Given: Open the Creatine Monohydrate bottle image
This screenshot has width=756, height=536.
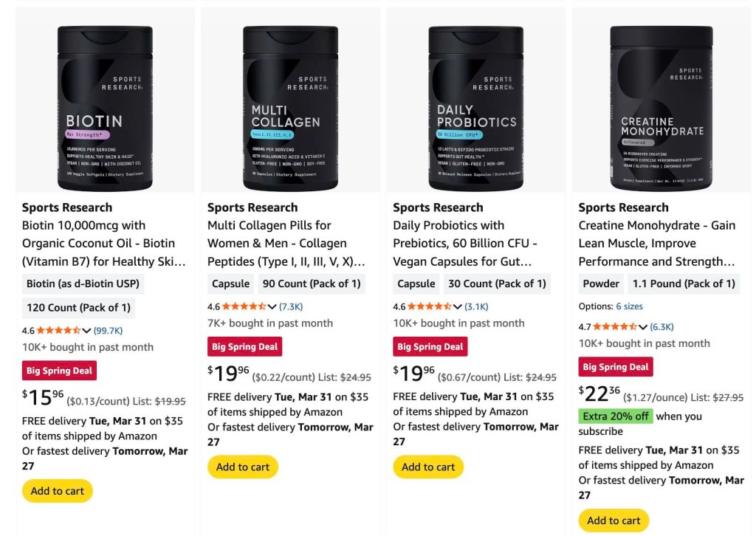Looking at the screenshot, I should [661, 108].
